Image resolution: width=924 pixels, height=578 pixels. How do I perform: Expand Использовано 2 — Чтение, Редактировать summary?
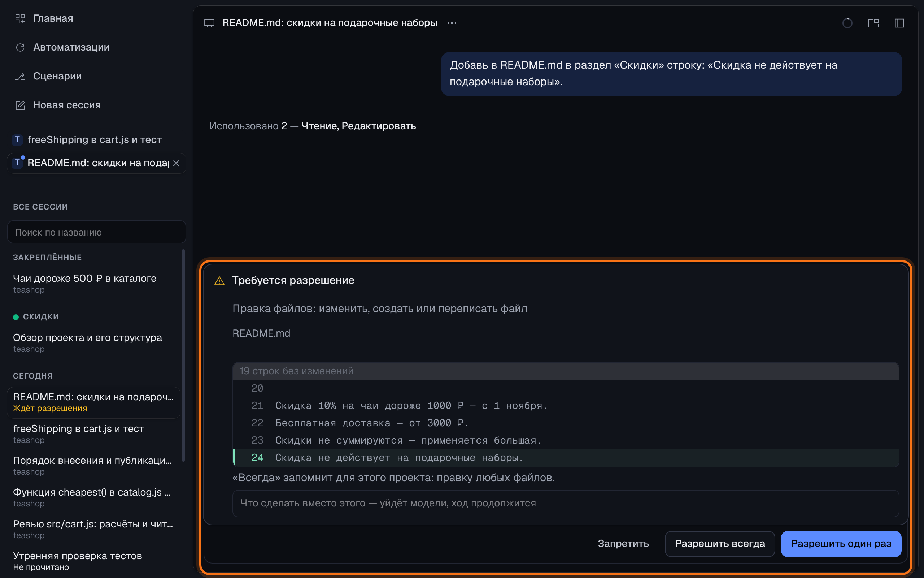coord(312,126)
